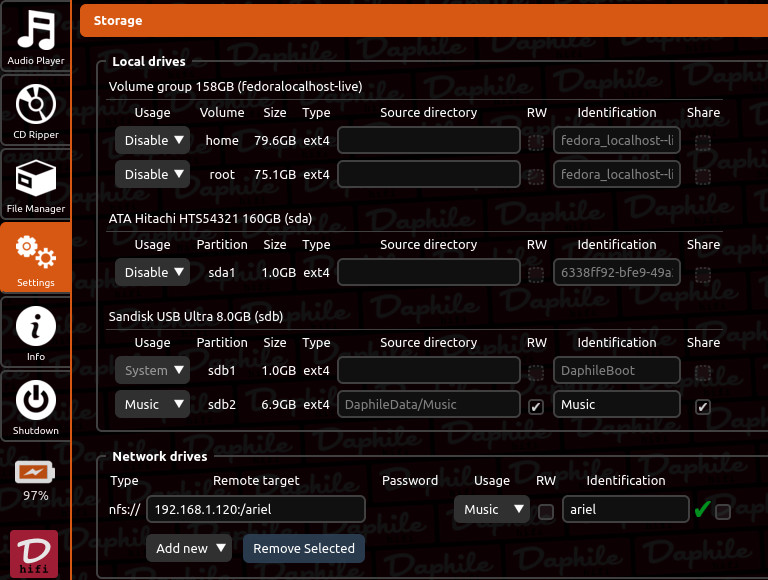Open Usage dropdown for sda1 partition
Screen dimensions: 768x580
152,272
